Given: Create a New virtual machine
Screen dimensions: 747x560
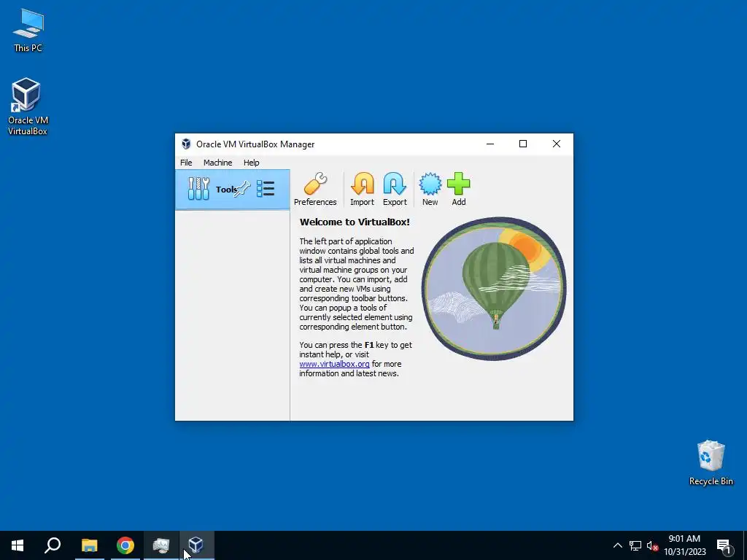Looking at the screenshot, I should point(430,189).
